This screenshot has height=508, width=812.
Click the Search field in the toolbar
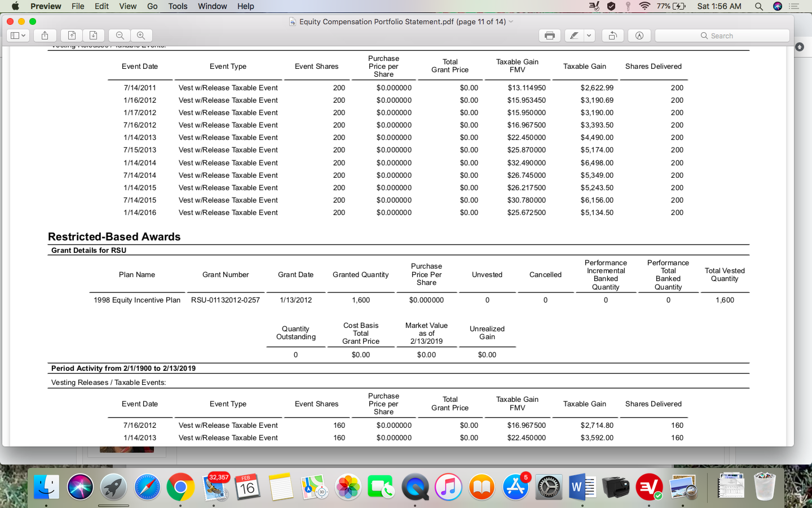(x=722, y=36)
